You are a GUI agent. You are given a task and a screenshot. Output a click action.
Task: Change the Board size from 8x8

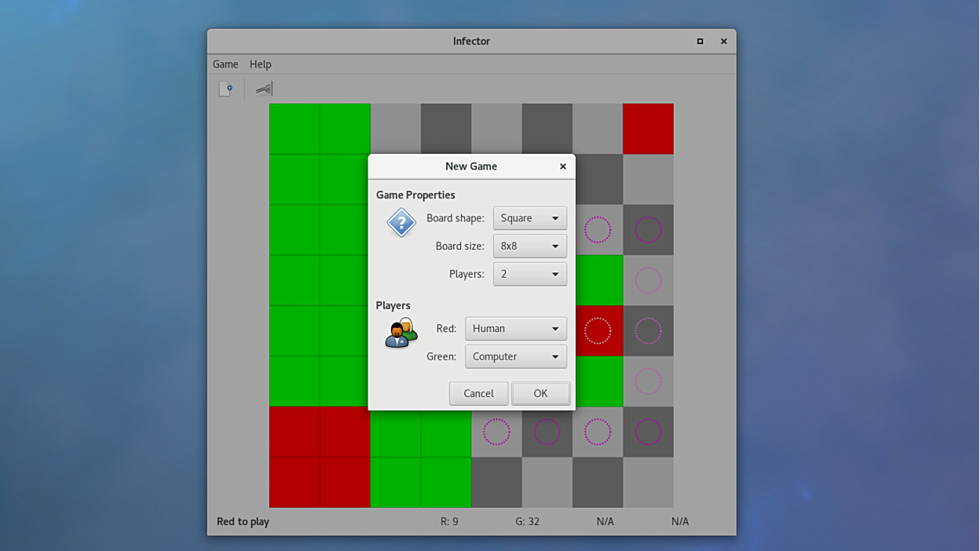(529, 246)
